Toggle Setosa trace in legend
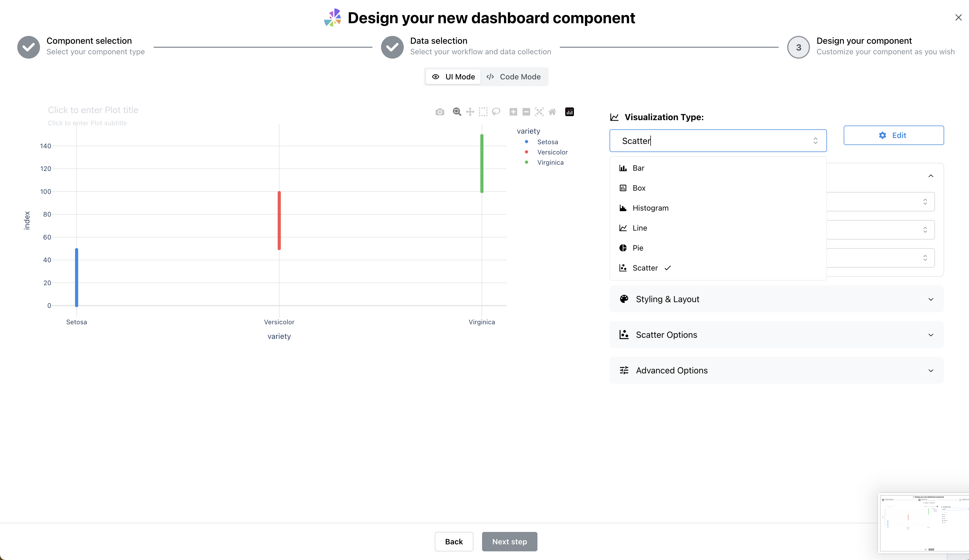Viewport: 969px width, 560px height. click(x=547, y=142)
